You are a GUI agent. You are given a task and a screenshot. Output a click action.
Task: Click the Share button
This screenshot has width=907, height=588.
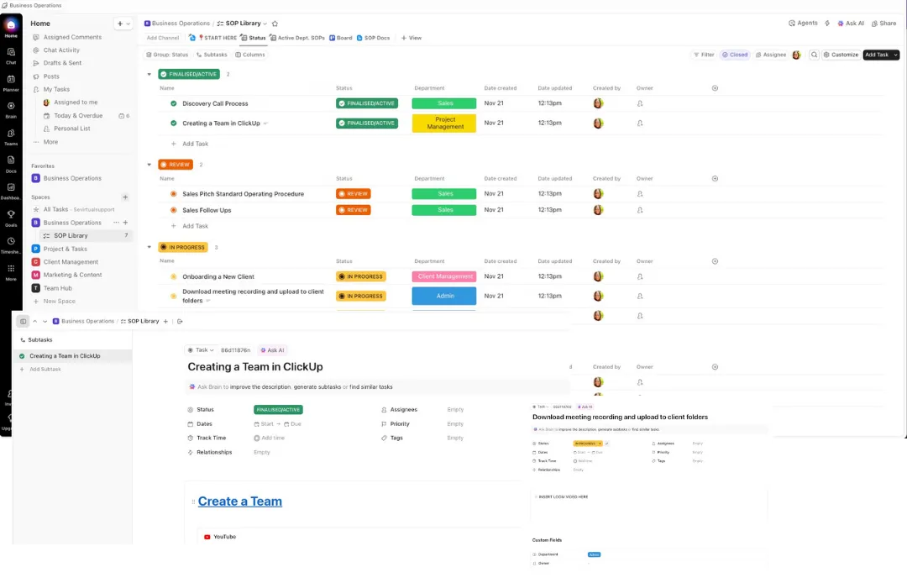pos(883,24)
